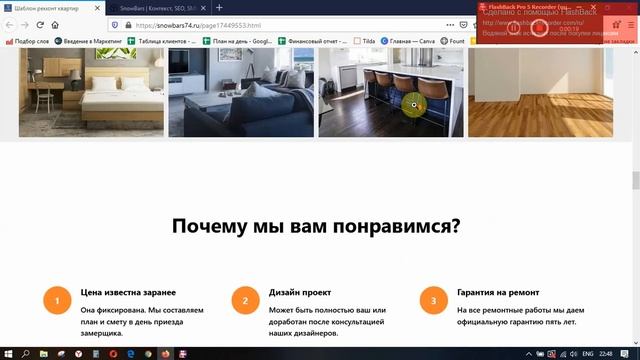Open the Fount bookmark
This screenshot has width=640, height=360.
click(452, 41)
